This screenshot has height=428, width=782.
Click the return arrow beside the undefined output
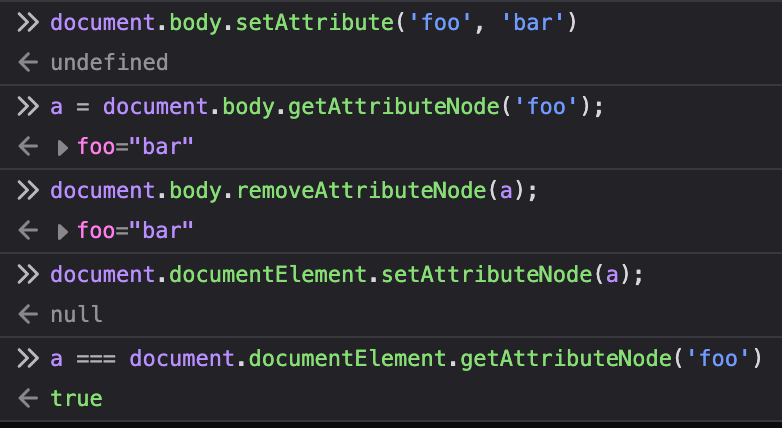(x=27, y=63)
